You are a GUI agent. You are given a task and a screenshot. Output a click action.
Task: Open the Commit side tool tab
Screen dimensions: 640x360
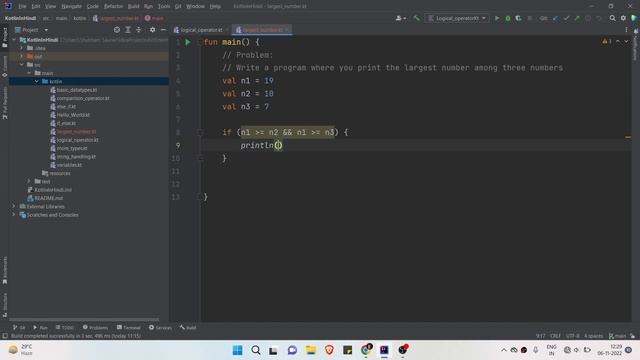[x=4, y=67]
